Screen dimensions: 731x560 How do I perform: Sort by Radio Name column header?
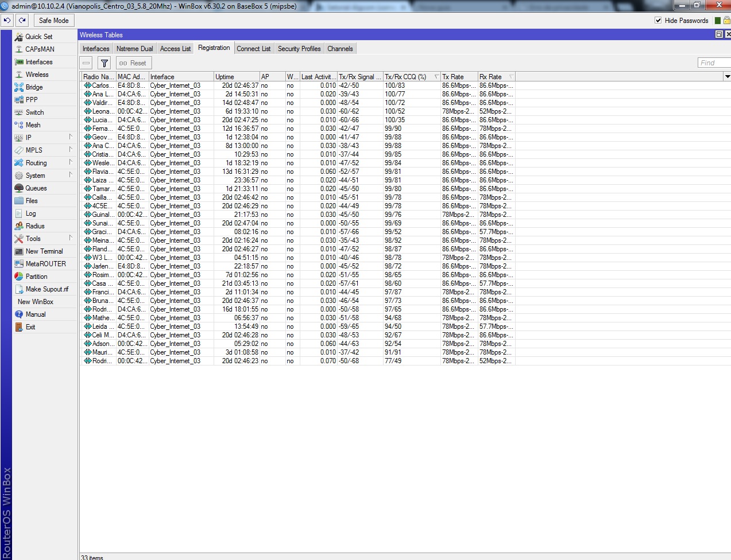coord(98,76)
